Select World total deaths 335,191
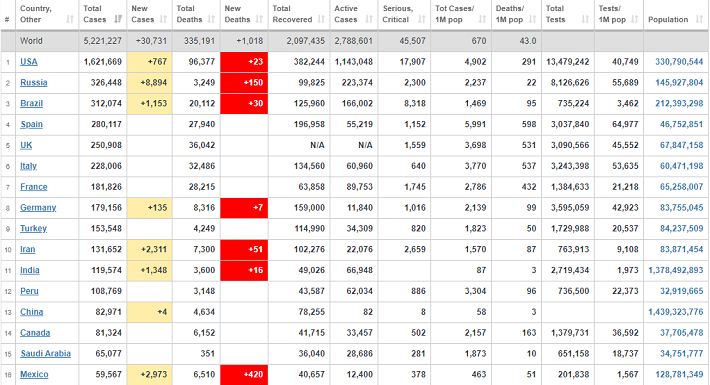 (x=199, y=41)
